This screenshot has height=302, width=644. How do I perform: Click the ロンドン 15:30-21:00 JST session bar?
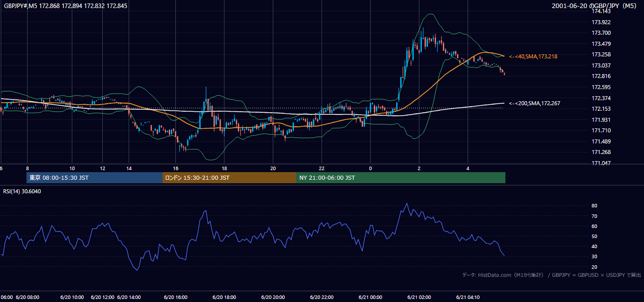pyautogui.click(x=229, y=178)
